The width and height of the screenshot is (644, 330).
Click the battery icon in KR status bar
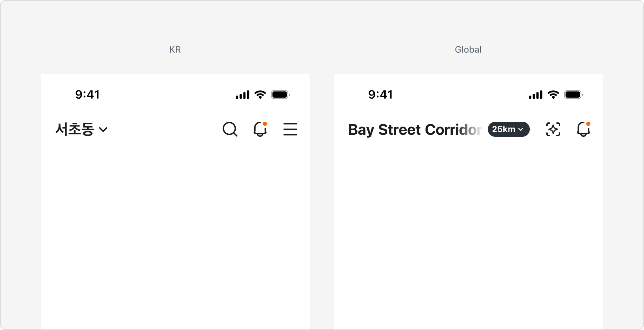[280, 95]
